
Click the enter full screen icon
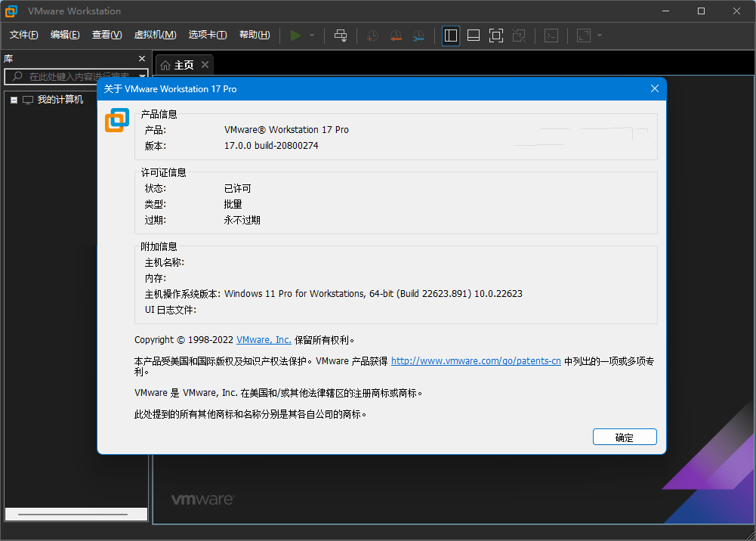496,35
